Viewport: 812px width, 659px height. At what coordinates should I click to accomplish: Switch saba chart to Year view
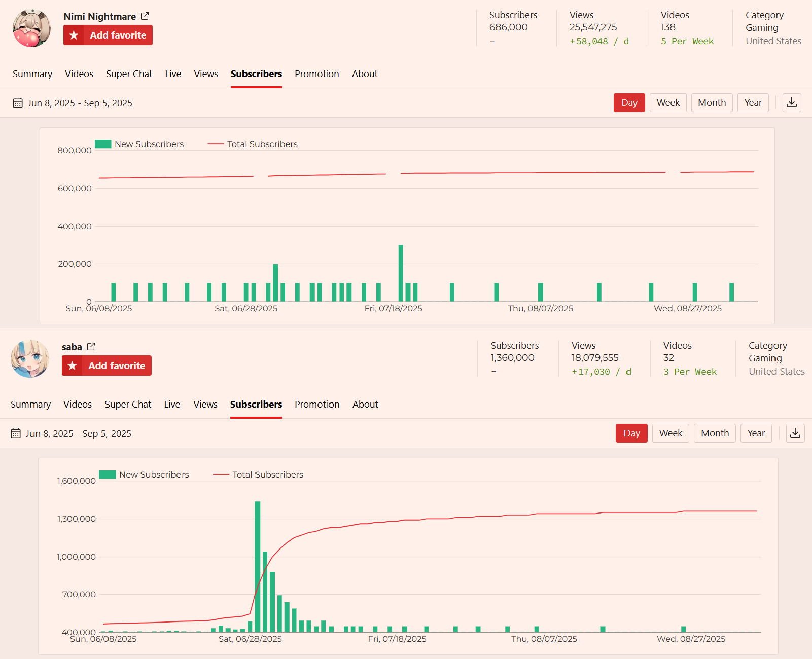click(x=756, y=433)
